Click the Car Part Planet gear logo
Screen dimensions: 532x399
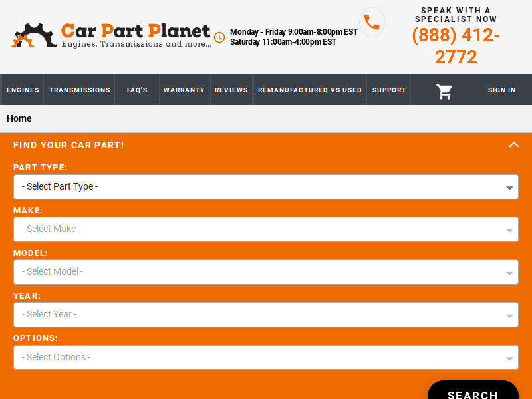point(34,35)
